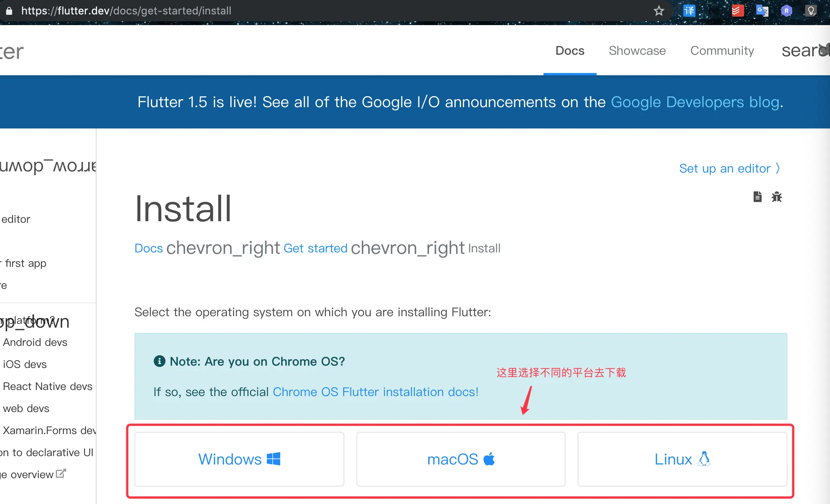Pick the Linux install option
The width and height of the screenshot is (830, 504).
click(682, 459)
